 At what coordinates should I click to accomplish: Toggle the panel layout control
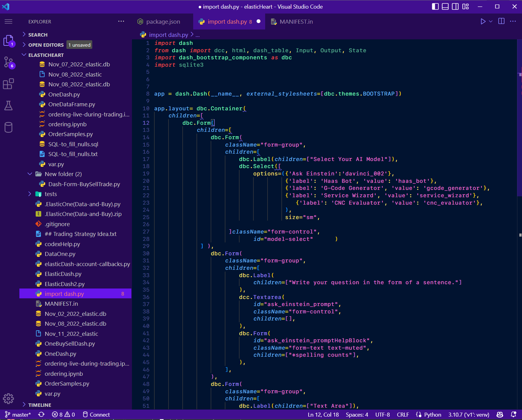coord(445,6)
